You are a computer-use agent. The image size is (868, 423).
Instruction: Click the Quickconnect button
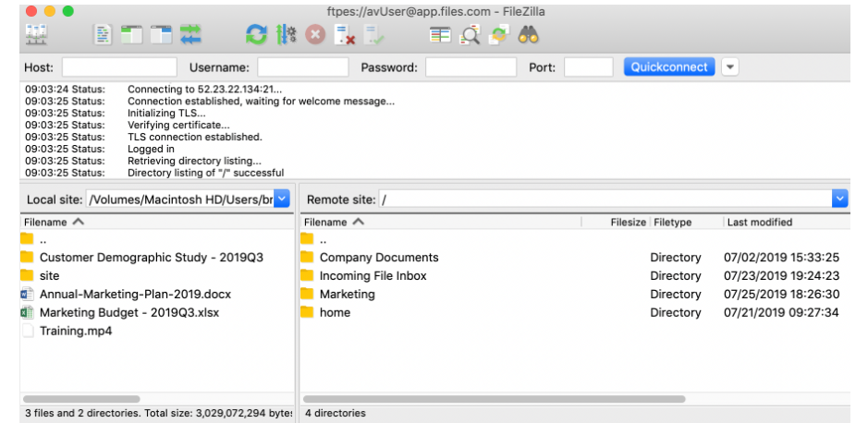tap(669, 66)
